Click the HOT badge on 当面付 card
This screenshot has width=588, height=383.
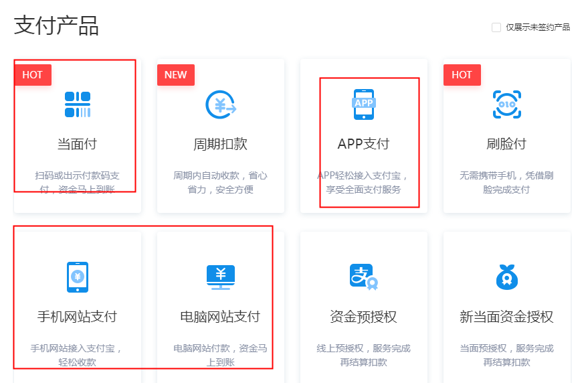(x=33, y=75)
